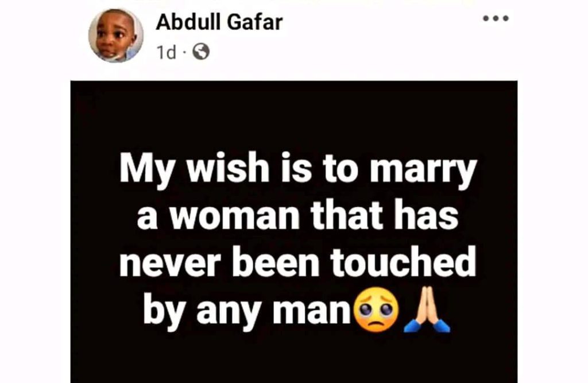588x383 pixels.
Task: Click the first name 'Abdull'
Action: click(x=188, y=22)
